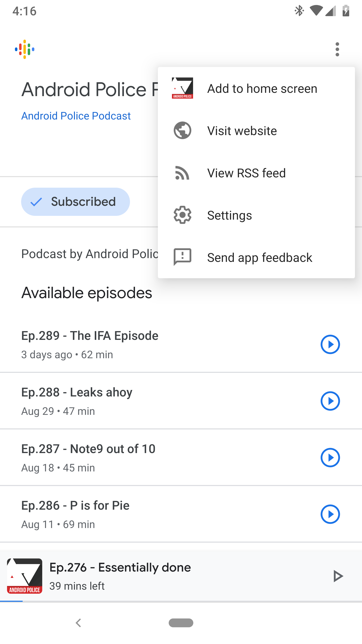
Task: Resume Ep.276 in the mini player
Action: tap(338, 576)
